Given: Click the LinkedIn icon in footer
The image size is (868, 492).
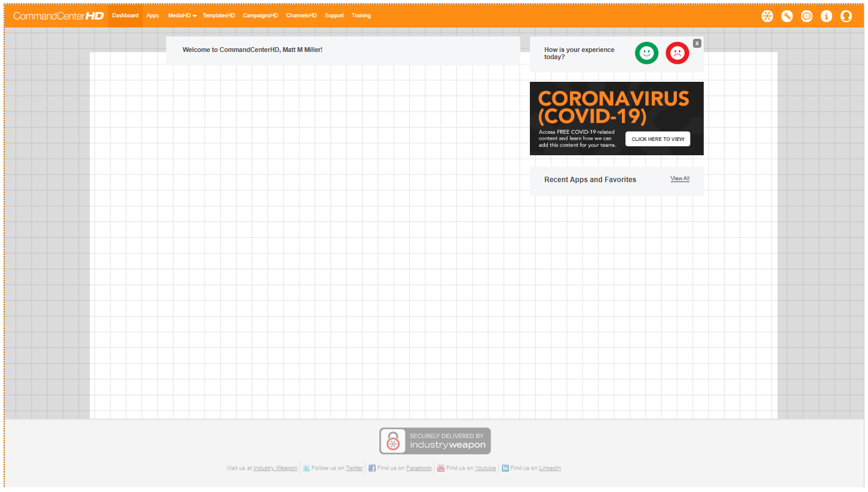Looking at the screenshot, I should pyautogui.click(x=505, y=468).
